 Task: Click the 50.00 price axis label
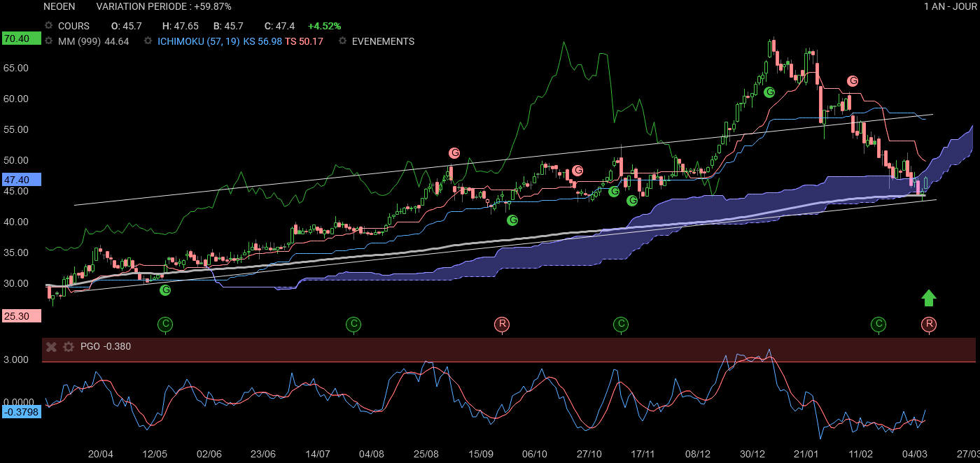[x=17, y=161]
